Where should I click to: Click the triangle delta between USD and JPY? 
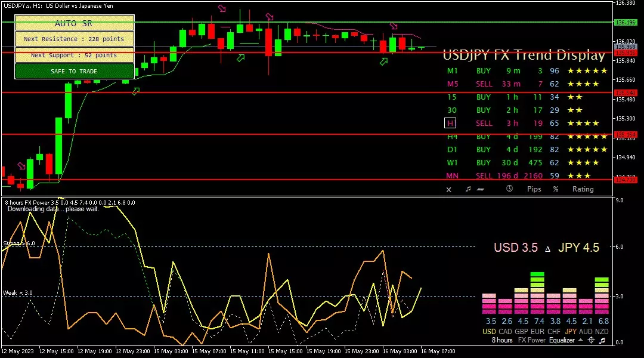[x=547, y=248]
